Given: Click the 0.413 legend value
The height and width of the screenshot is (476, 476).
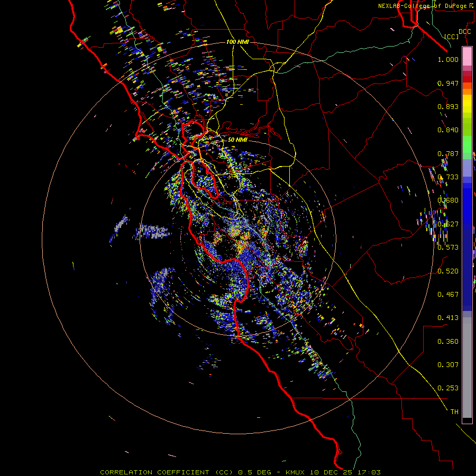Looking at the screenshot, I should [448, 318].
